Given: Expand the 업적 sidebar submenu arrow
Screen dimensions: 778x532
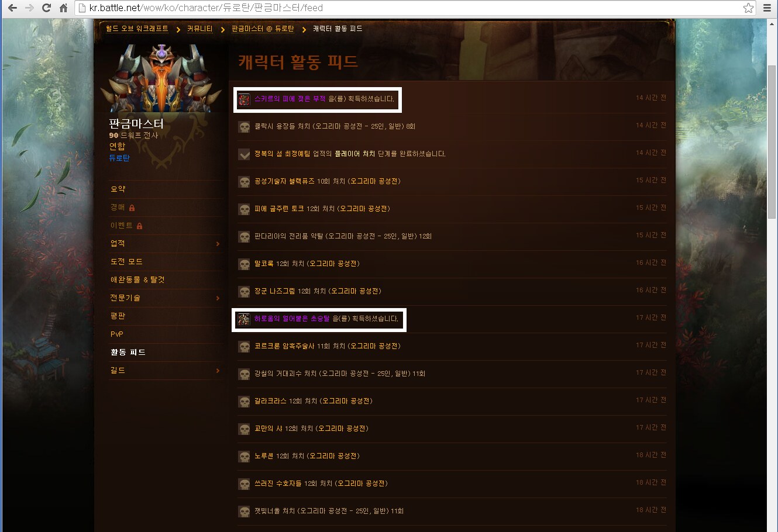Looking at the screenshot, I should point(218,244).
